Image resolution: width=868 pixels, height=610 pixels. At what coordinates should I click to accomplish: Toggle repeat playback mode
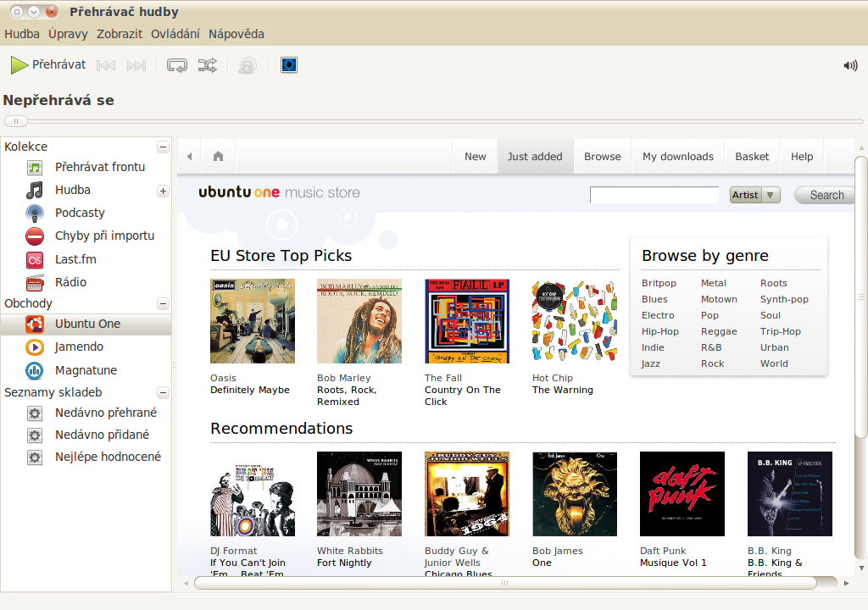tap(177, 65)
